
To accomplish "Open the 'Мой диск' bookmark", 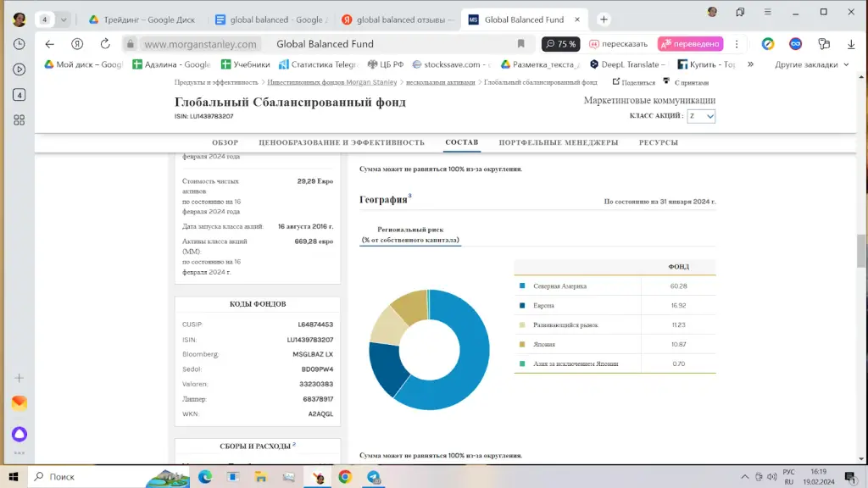I will [x=84, y=64].
